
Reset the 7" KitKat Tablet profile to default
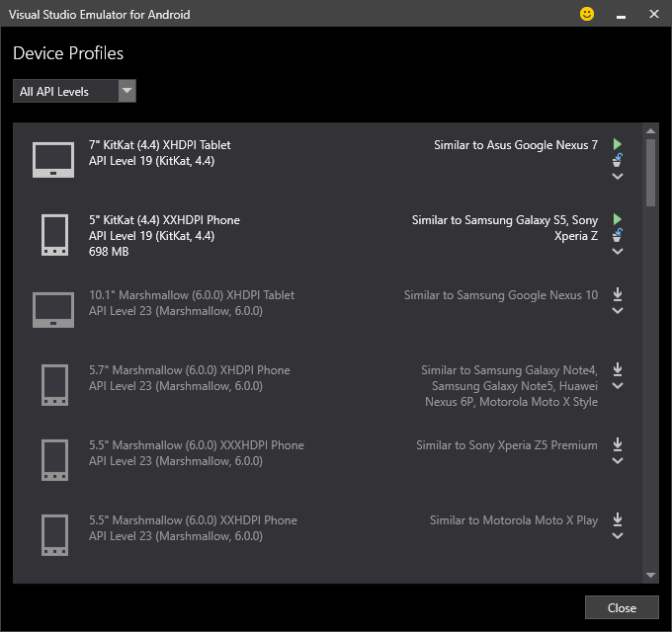click(618, 160)
